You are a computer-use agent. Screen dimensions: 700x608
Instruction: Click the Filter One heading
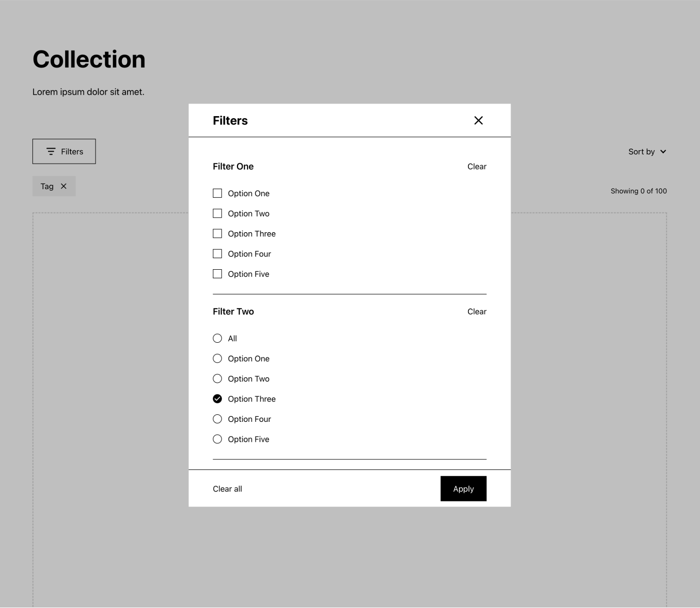(233, 167)
